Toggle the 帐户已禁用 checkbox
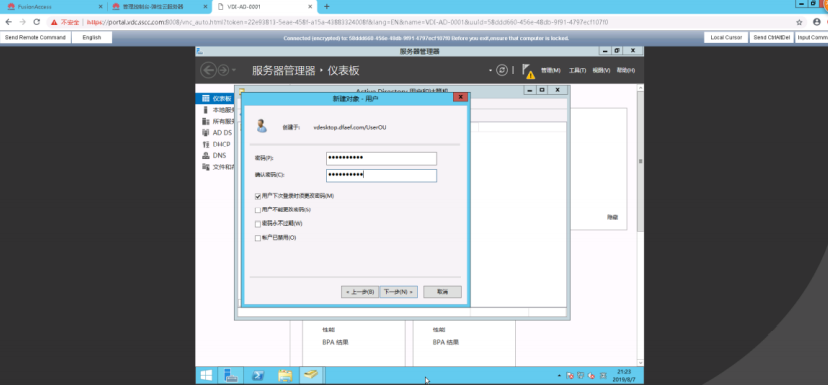 coord(258,238)
